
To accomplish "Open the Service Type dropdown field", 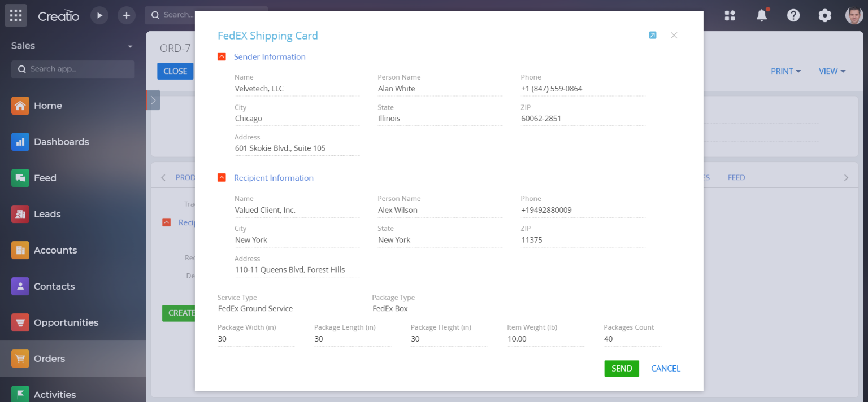I will coord(285,309).
